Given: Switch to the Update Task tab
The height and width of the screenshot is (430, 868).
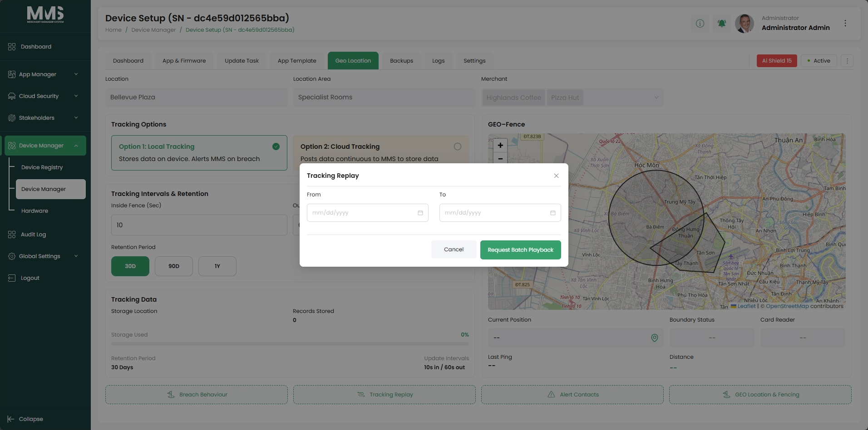Looking at the screenshot, I should click(x=242, y=61).
